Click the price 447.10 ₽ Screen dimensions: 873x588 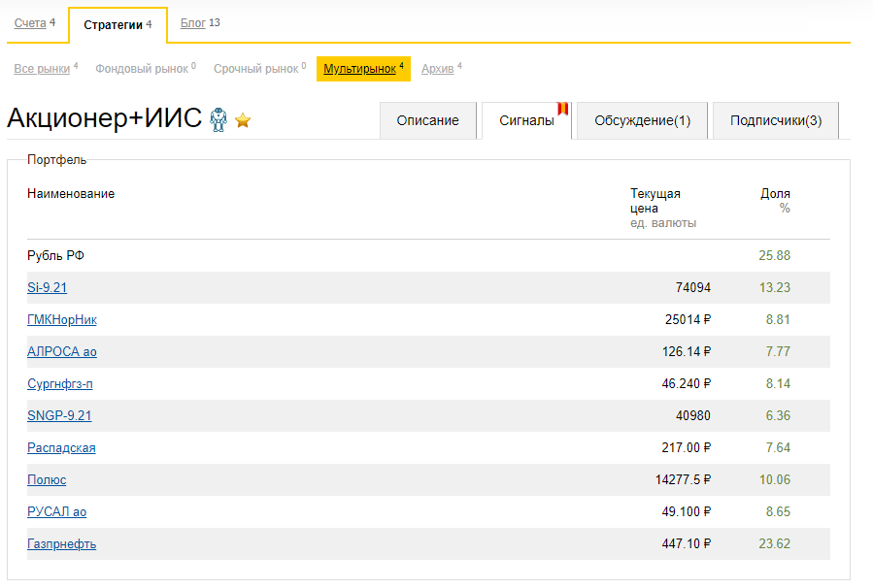[x=687, y=544]
